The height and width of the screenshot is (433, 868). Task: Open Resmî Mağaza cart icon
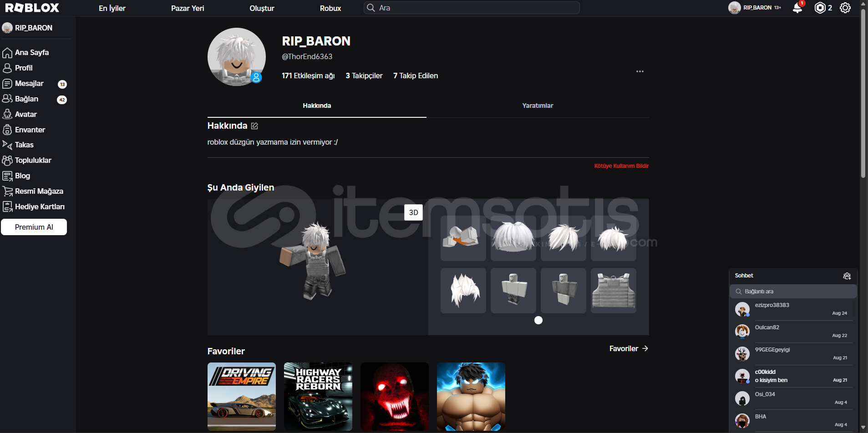click(x=7, y=191)
